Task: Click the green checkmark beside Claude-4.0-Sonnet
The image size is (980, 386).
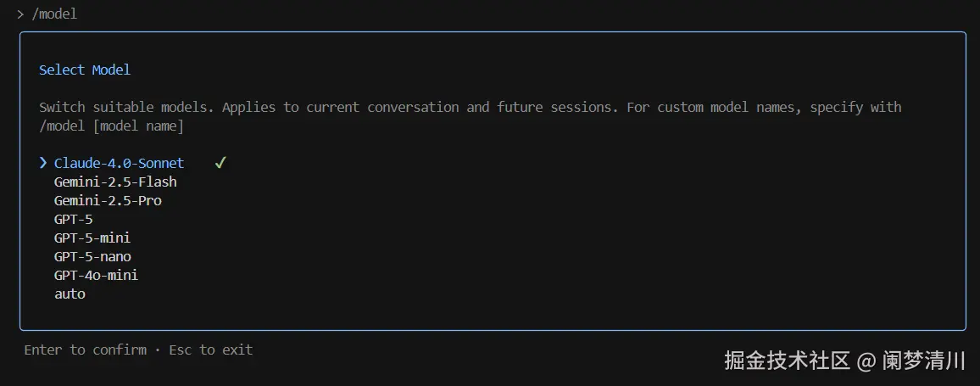Action: point(220,163)
